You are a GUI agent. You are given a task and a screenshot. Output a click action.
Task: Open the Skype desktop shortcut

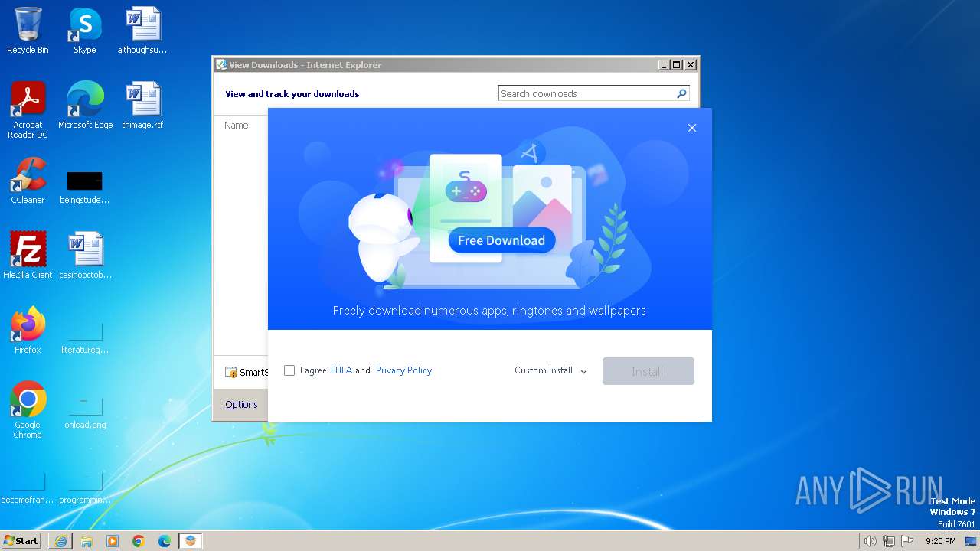click(84, 31)
